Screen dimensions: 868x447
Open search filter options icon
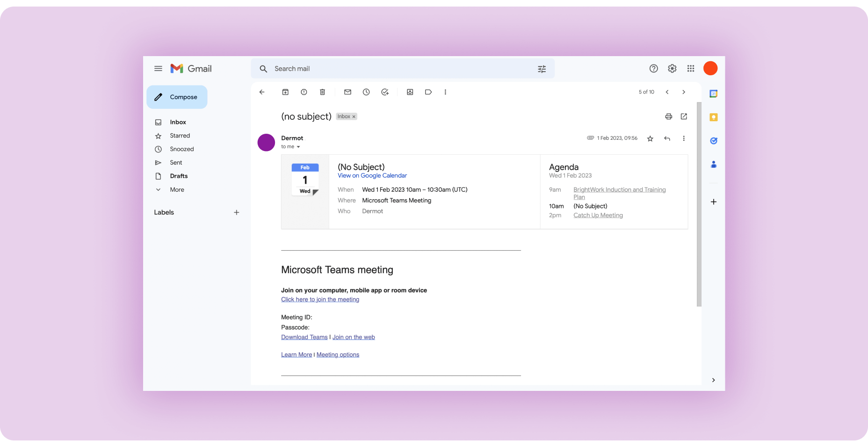coord(542,69)
